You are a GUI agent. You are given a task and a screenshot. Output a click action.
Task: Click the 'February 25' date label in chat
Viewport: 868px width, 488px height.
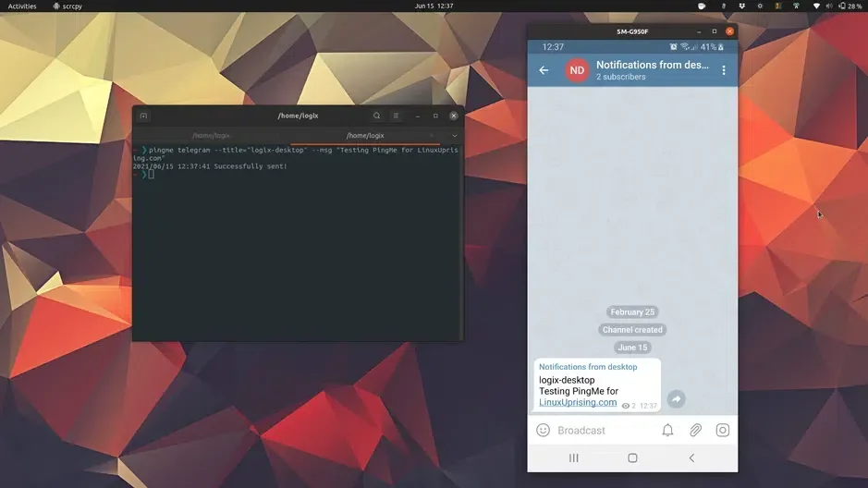[632, 312]
